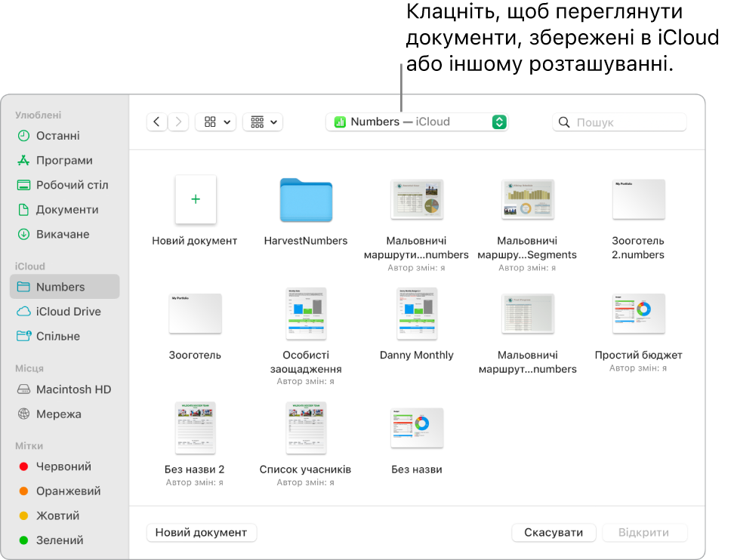Select the Numbers folder under iCloud
Image resolution: width=734 pixels, height=560 pixels.
point(65,287)
